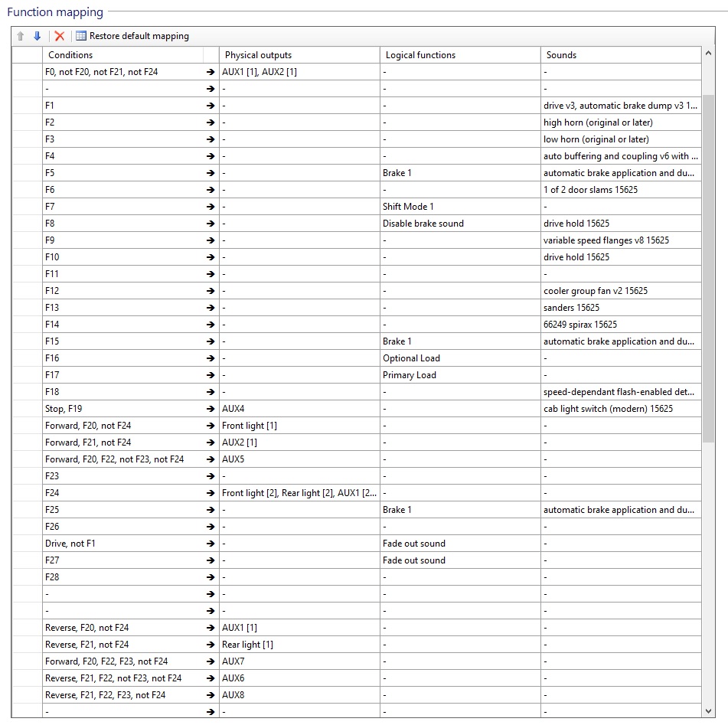Click the Physical outputs column header
The width and height of the screenshot is (728, 725).
299,55
